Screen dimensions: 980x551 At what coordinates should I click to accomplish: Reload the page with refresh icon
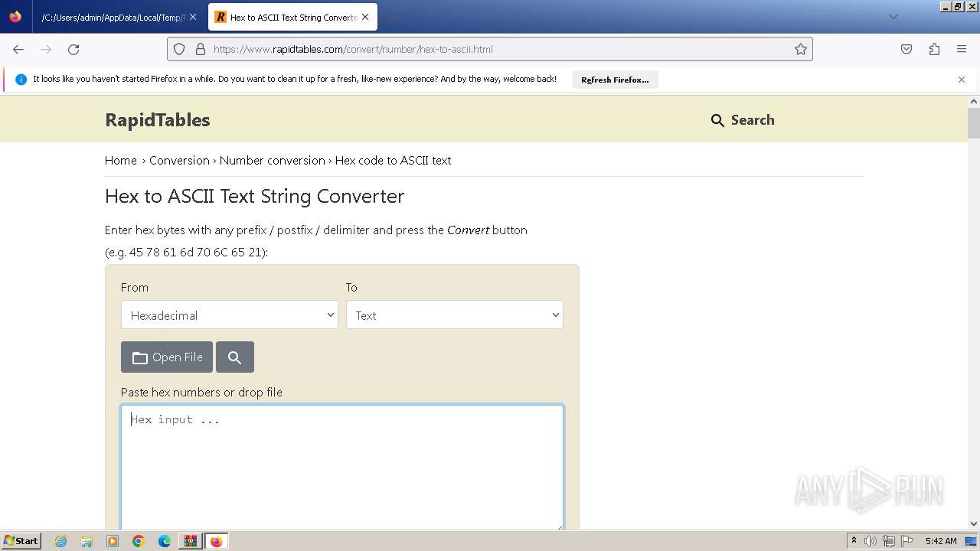click(73, 49)
